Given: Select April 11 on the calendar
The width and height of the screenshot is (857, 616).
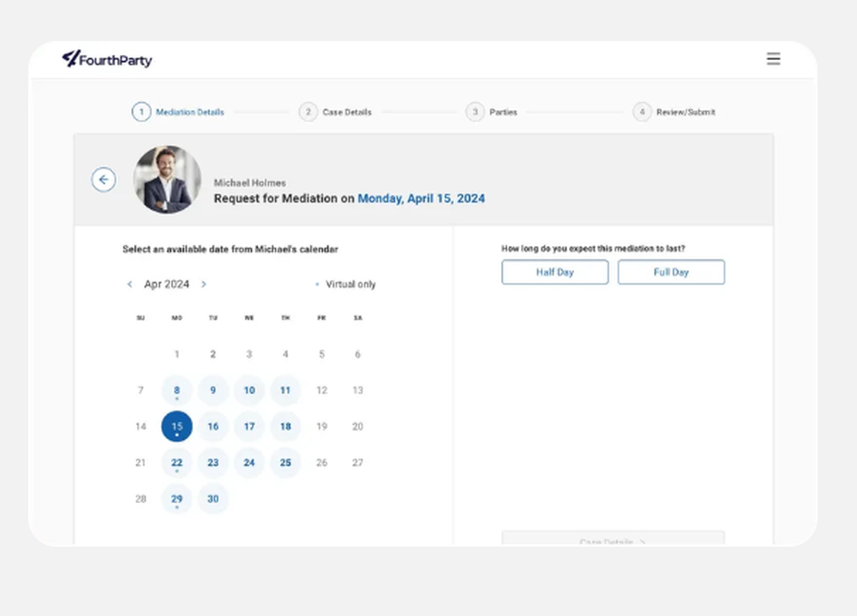Looking at the screenshot, I should [285, 391].
